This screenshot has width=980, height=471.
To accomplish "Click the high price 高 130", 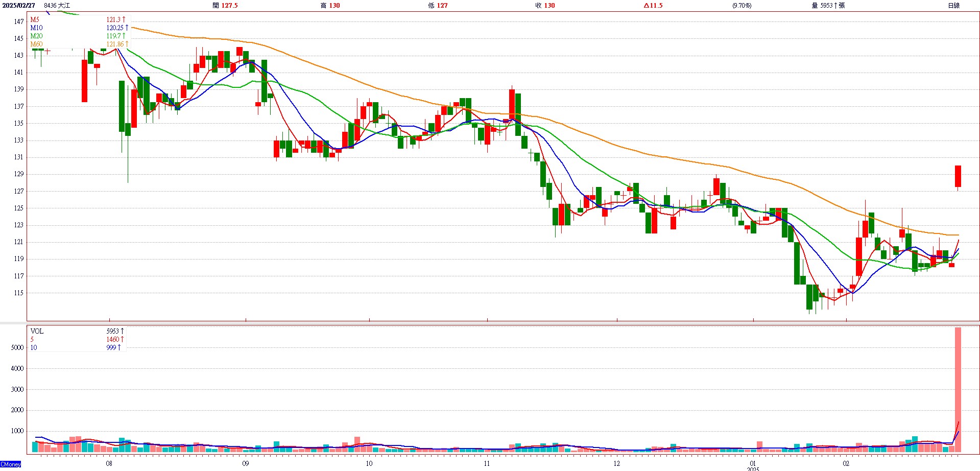I will coord(330,6).
